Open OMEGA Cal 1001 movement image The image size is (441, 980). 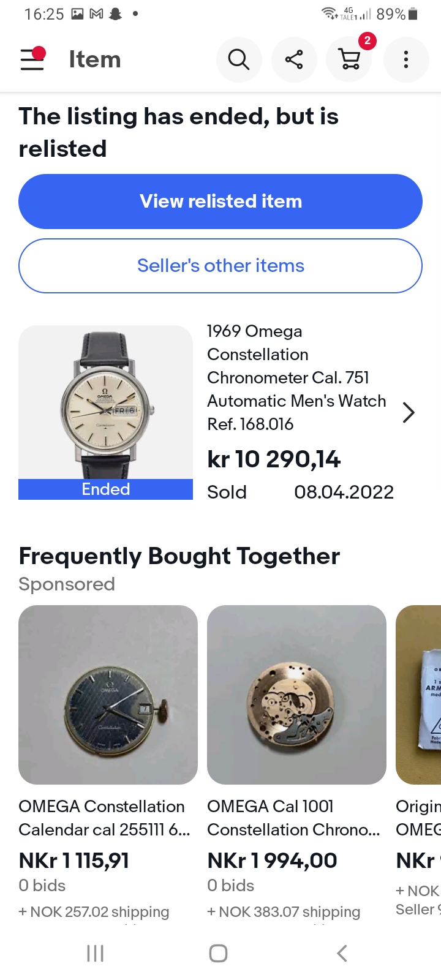pyautogui.click(x=296, y=695)
